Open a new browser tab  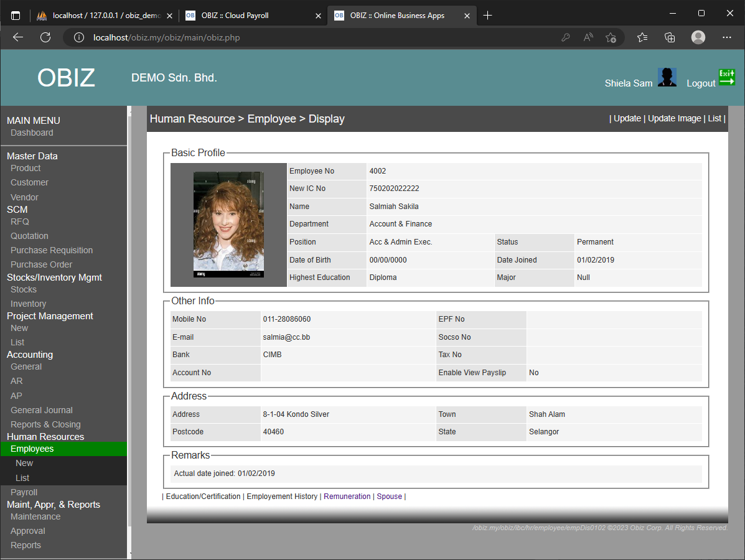pos(488,15)
